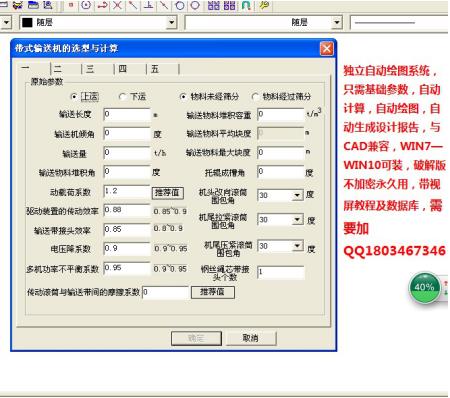Select the 物料经过筛分 radio option
This screenshot has width=450, height=398.
click(x=255, y=97)
